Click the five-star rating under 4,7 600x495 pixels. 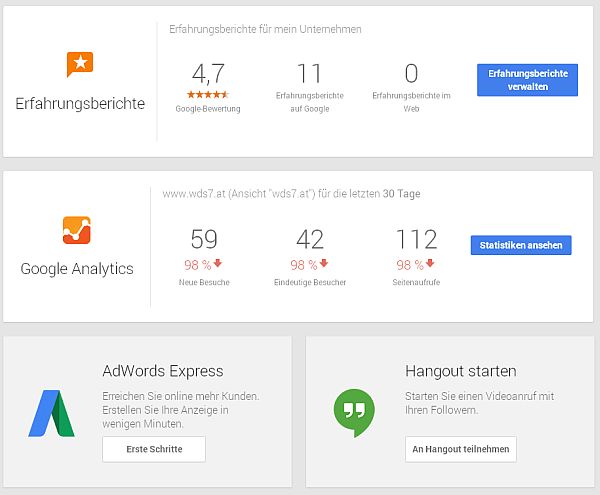210,94
